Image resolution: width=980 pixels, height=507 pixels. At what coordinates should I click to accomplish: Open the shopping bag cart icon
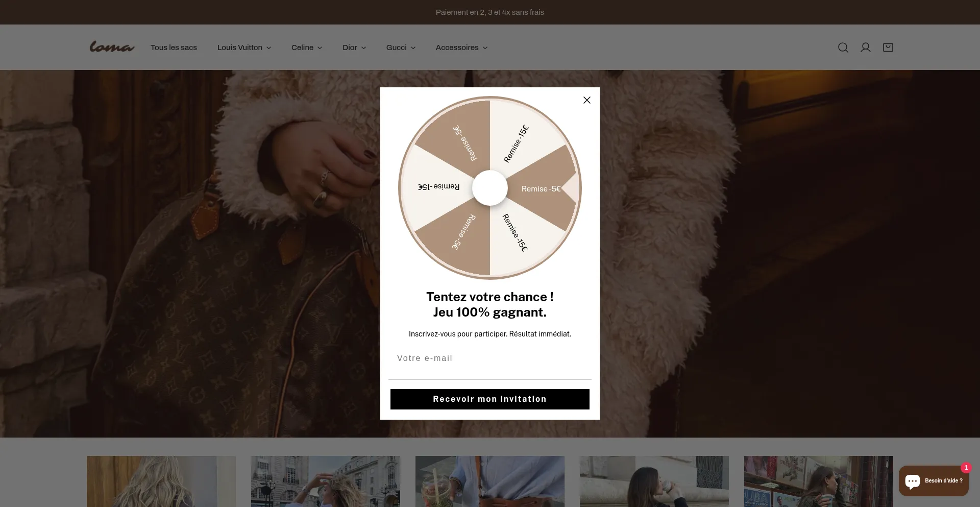pyautogui.click(x=888, y=47)
